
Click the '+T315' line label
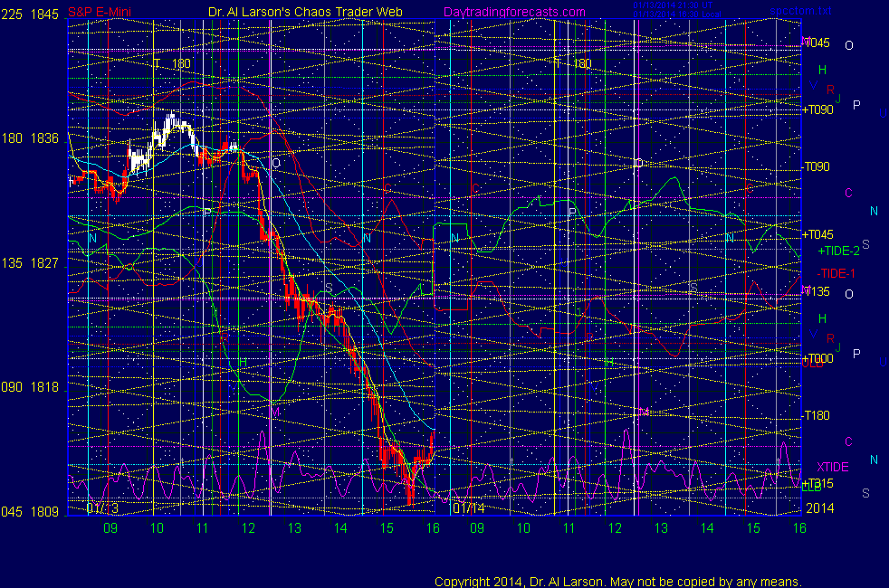[x=817, y=483]
